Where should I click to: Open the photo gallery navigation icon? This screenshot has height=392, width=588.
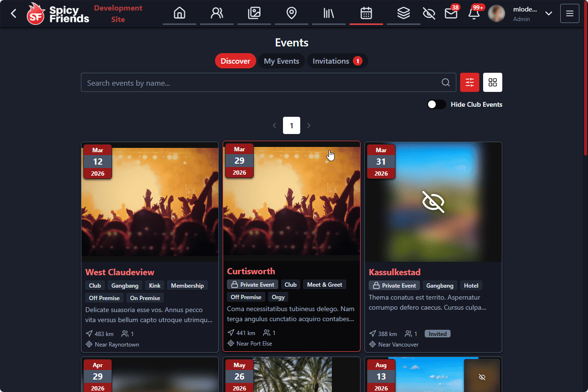click(x=254, y=13)
